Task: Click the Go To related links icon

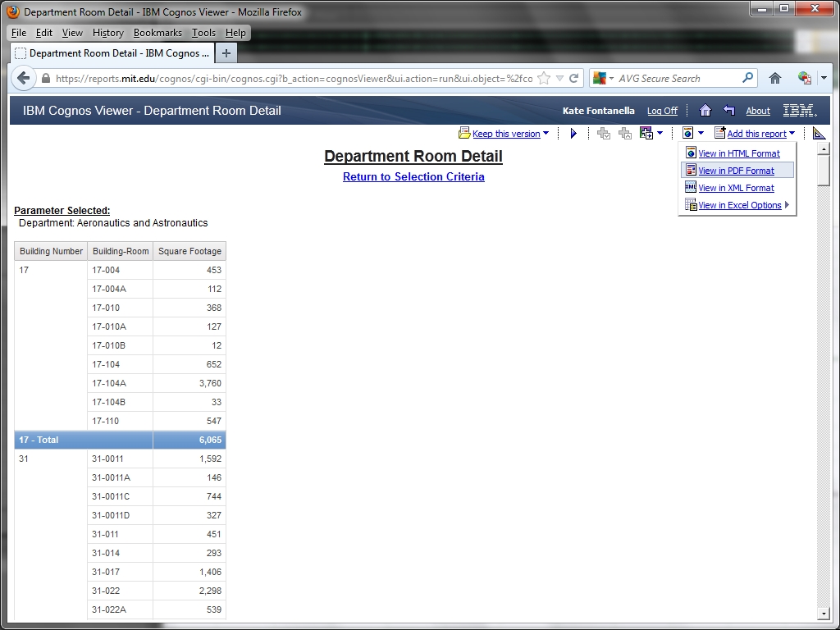Action: (647, 134)
